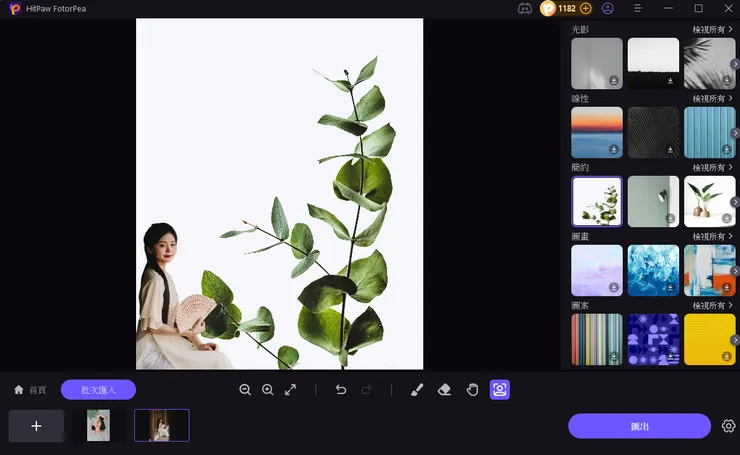Expand the 圖畫 row with the right arrow
This screenshot has width=740, height=455.
pos(735,271)
